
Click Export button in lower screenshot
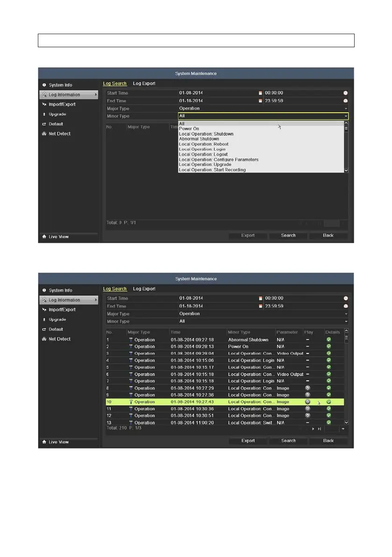248,441
